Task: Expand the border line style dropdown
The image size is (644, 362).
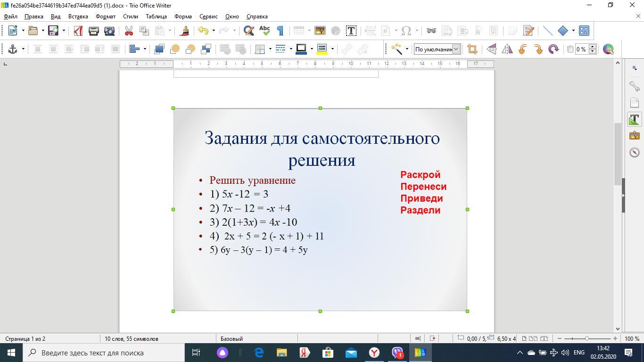Action: click(x=291, y=49)
